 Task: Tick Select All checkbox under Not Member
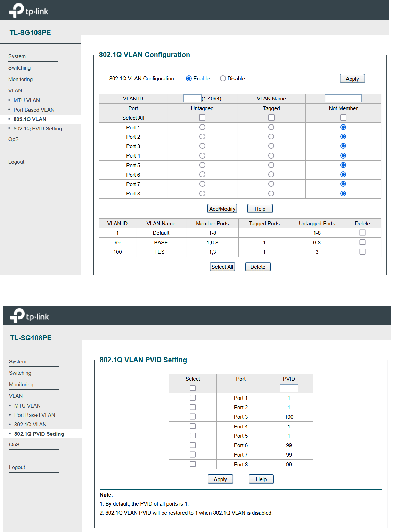point(343,118)
